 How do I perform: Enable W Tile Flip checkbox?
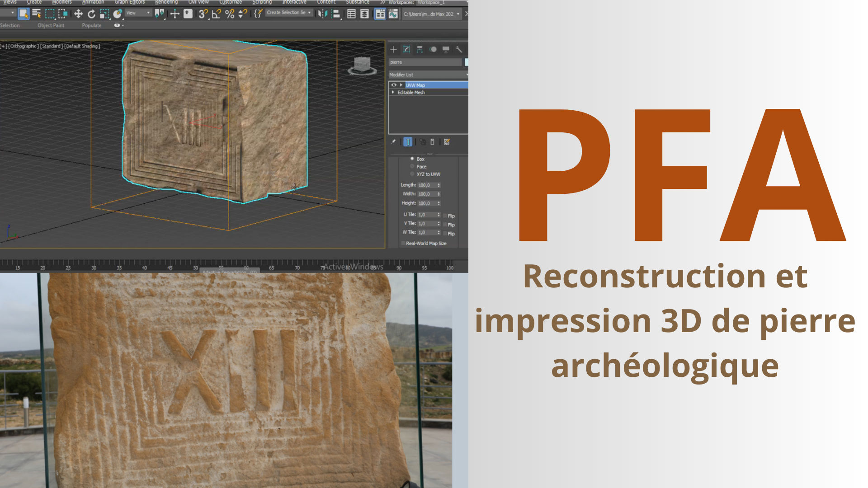click(x=445, y=234)
